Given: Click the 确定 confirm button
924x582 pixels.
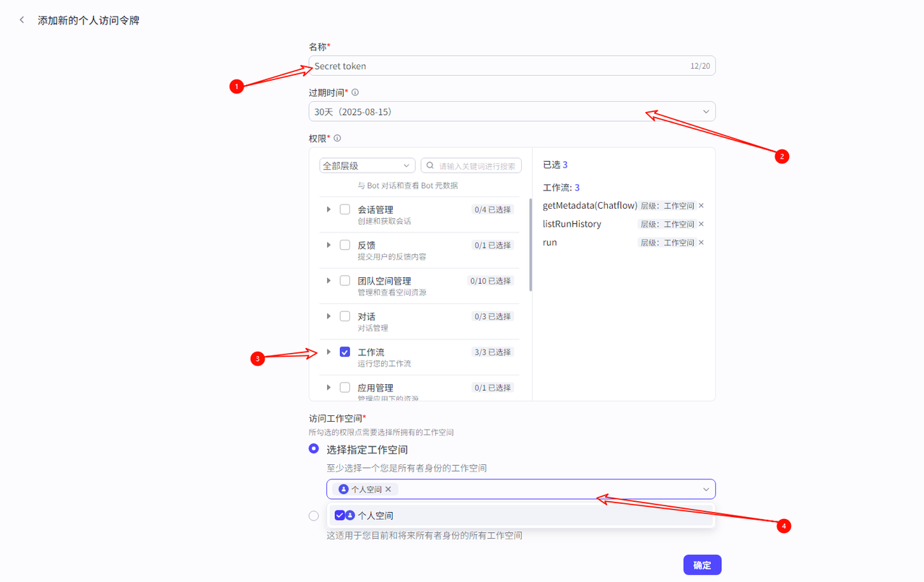Looking at the screenshot, I should (702, 565).
